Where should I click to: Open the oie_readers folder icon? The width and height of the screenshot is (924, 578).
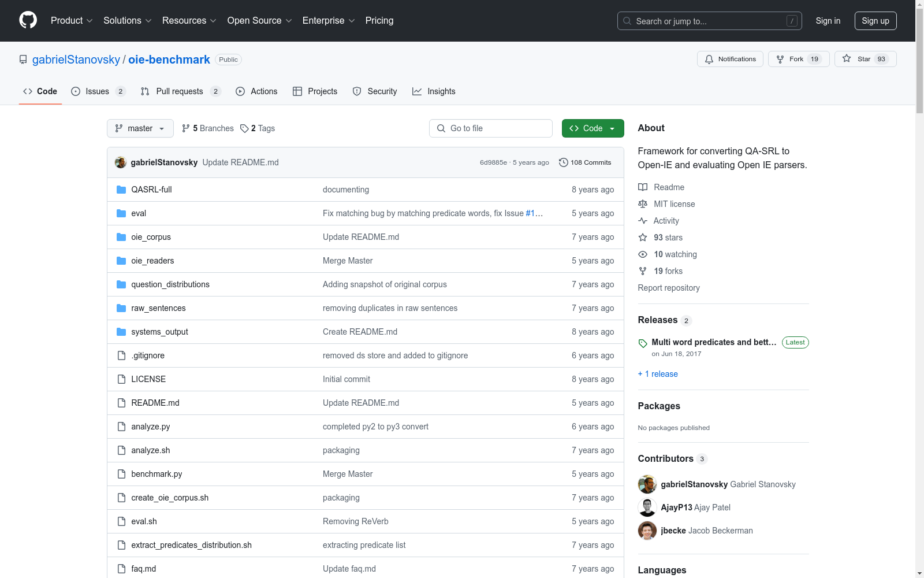click(121, 261)
